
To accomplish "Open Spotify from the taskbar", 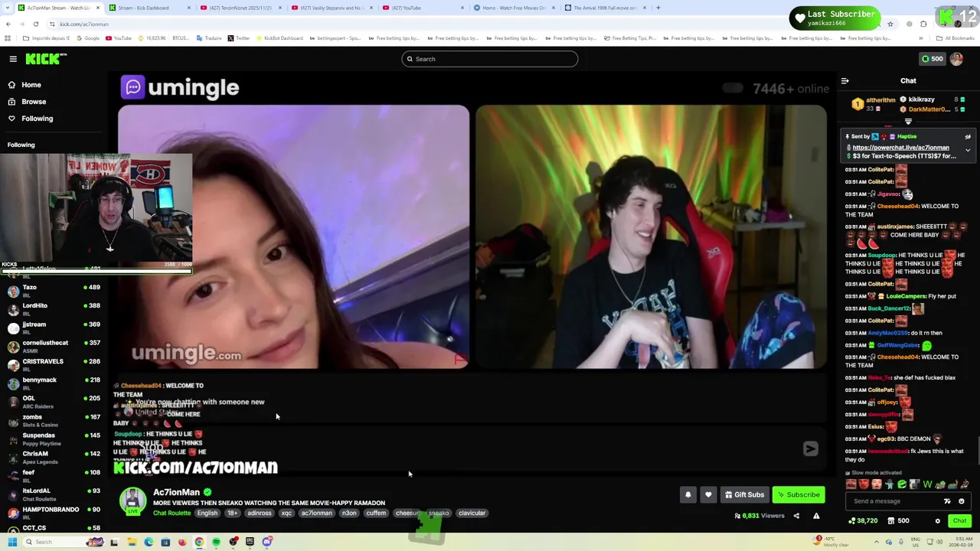I will point(216,542).
